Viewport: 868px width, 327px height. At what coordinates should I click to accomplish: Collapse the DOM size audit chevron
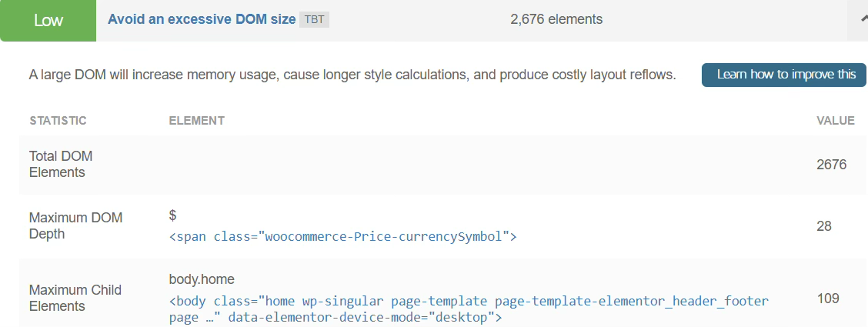[x=859, y=19]
